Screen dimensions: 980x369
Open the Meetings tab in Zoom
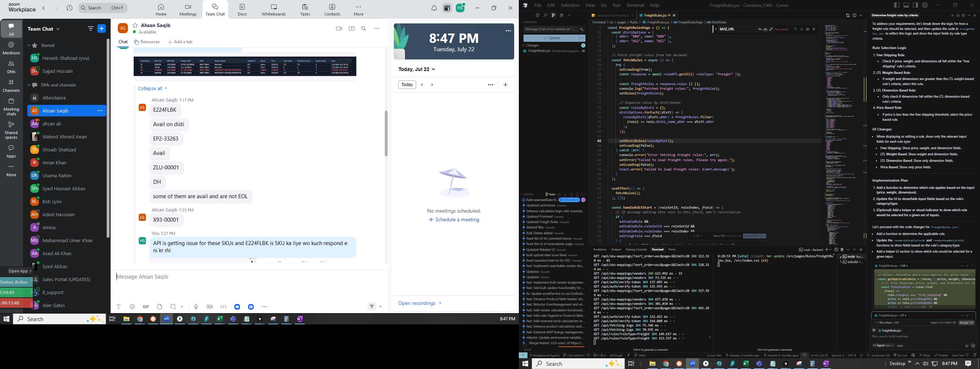tap(188, 10)
